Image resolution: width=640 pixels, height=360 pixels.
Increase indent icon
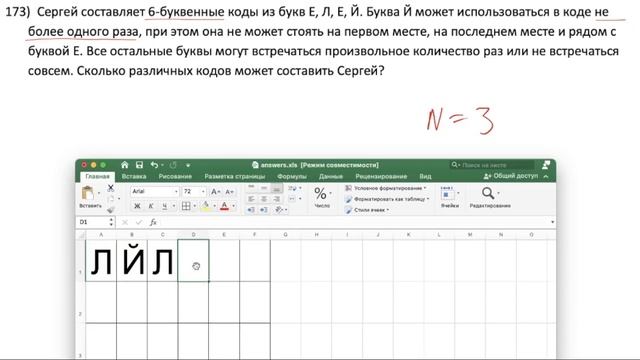coord(264,210)
